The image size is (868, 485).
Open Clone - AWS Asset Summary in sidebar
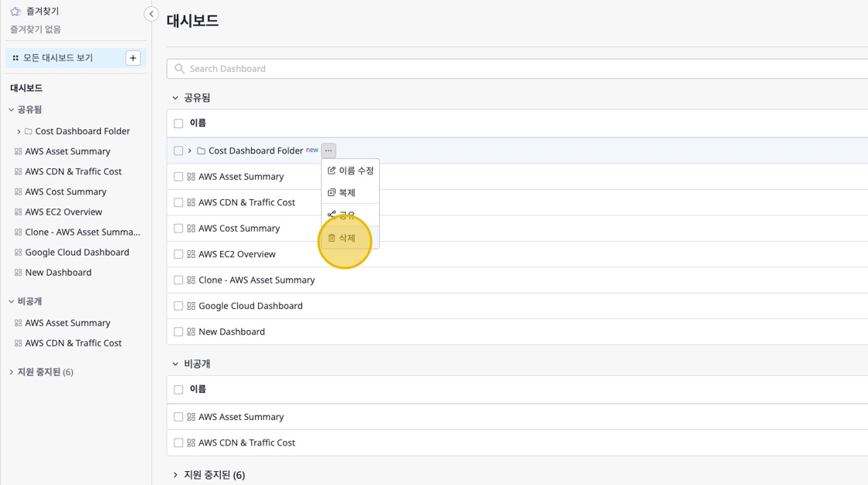(82, 232)
